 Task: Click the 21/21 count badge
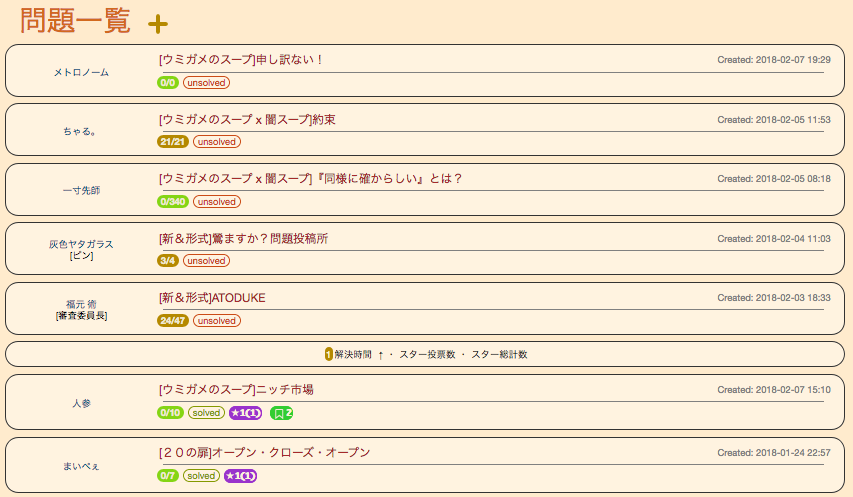172,142
